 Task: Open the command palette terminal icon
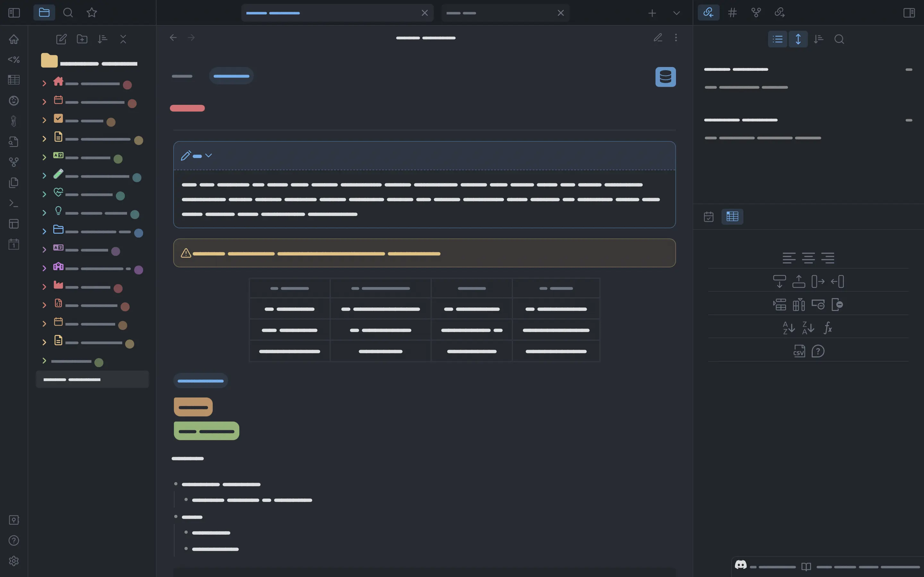tap(14, 203)
